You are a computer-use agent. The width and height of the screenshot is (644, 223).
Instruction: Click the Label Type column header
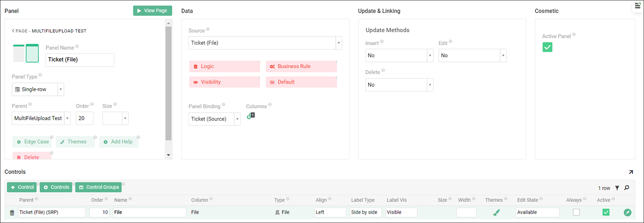[x=363, y=200]
